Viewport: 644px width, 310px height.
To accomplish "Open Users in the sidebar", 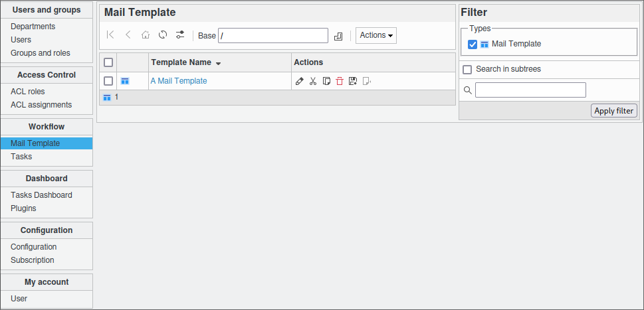I will click(x=21, y=40).
